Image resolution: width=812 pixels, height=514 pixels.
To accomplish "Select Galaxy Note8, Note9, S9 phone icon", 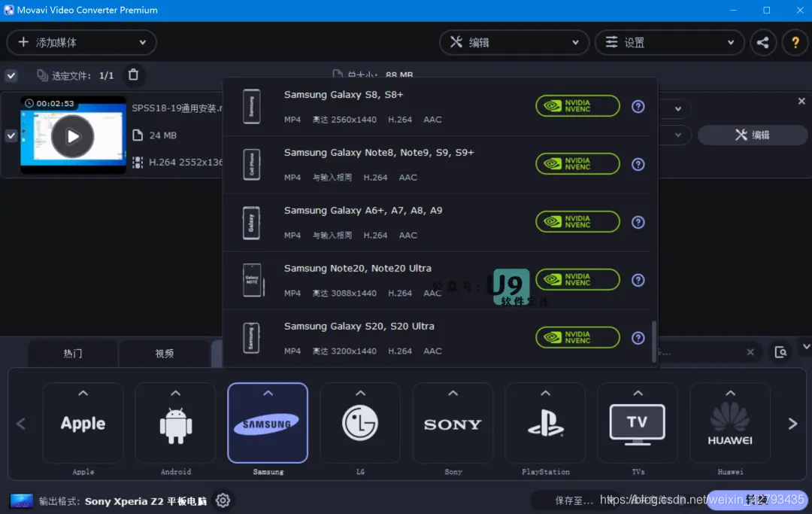I will (252, 164).
